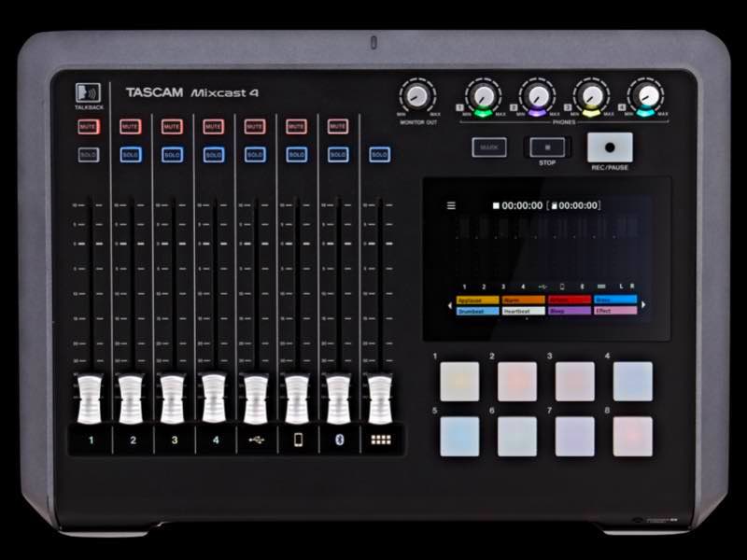Grab the channel 1 fader cap
The width and height of the screenshot is (747, 560).
coord(90,399)
